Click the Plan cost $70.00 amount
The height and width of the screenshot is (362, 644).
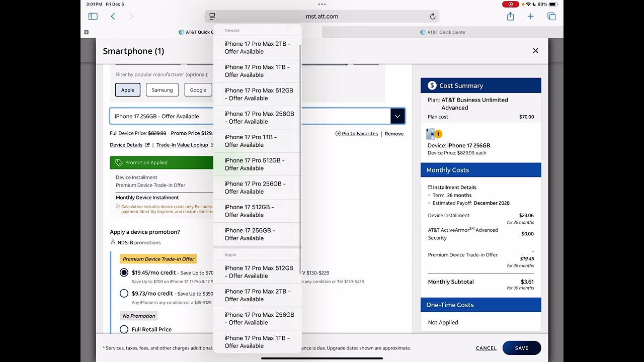[x=527, y=117]
